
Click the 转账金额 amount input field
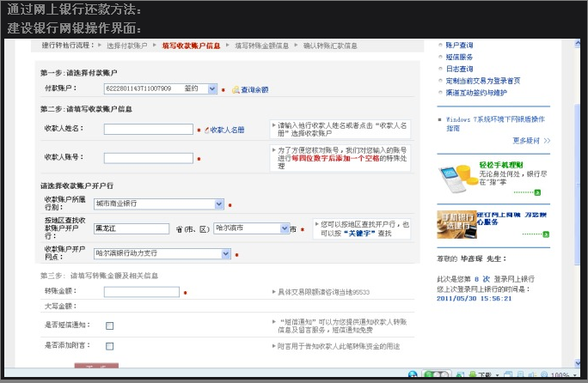(x=141, y=292)
